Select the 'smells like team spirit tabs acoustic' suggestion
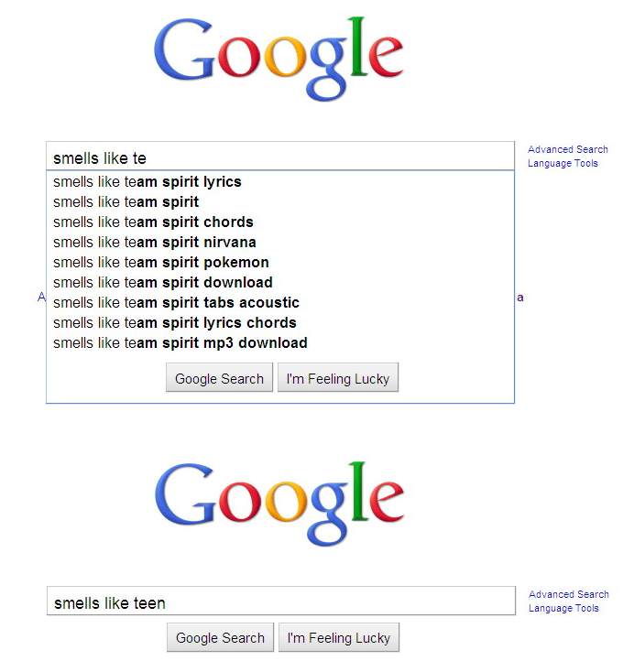Viewport: 623px width, 672px height. (176, 303)
